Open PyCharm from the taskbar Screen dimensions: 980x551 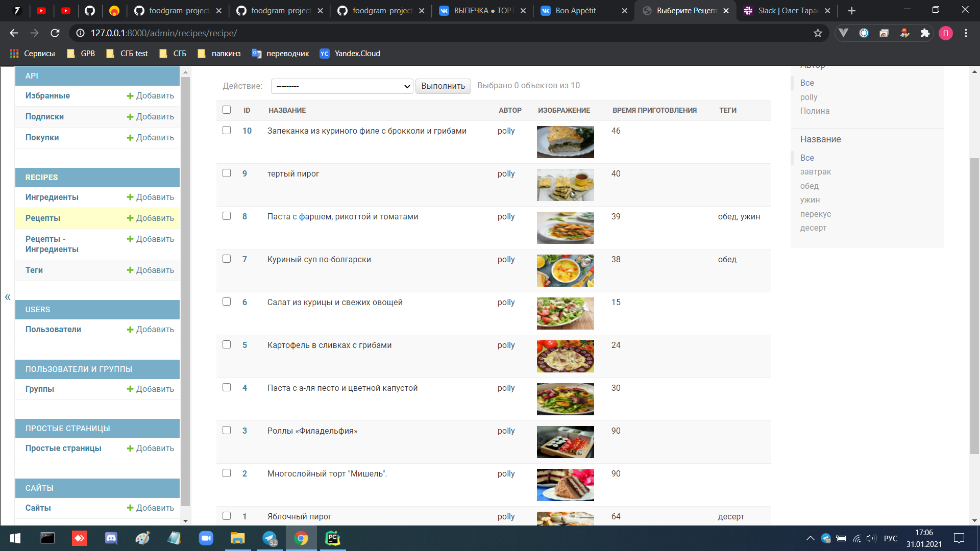pyautogui.click(x=333, y=538)
